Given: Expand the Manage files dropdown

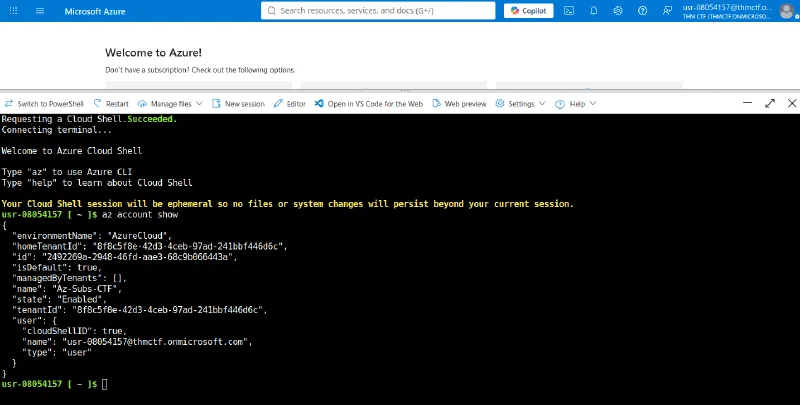Looking at the screenshot, I should (x=170, y=104).
